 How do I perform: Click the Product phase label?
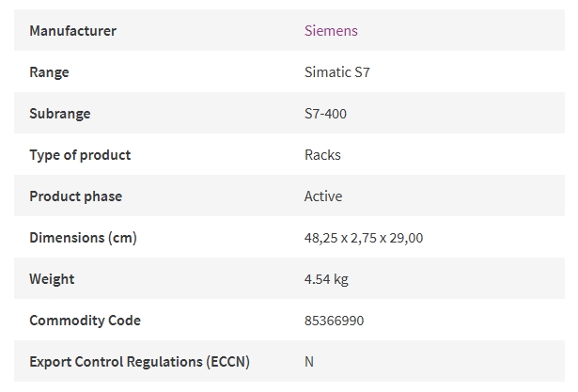tap(75, 196)
